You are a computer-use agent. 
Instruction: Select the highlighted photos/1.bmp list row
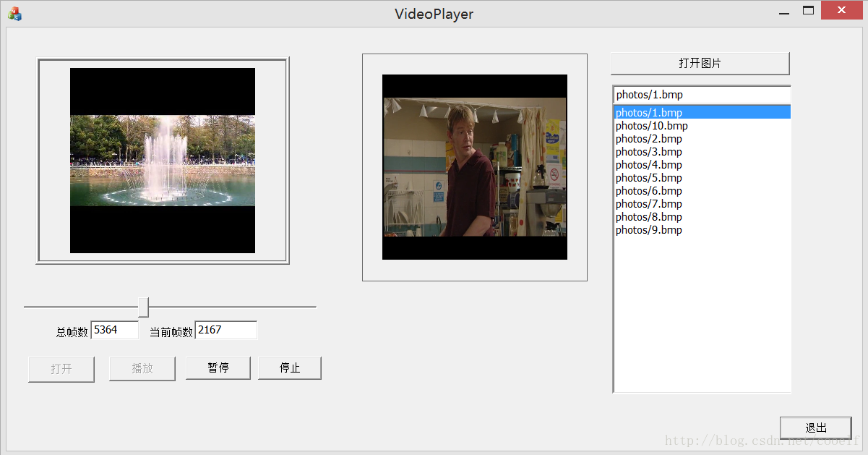click(702, 113)
